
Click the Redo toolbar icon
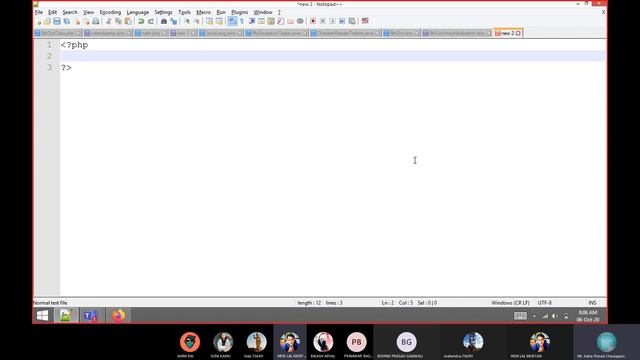click(x=151, y=21)
